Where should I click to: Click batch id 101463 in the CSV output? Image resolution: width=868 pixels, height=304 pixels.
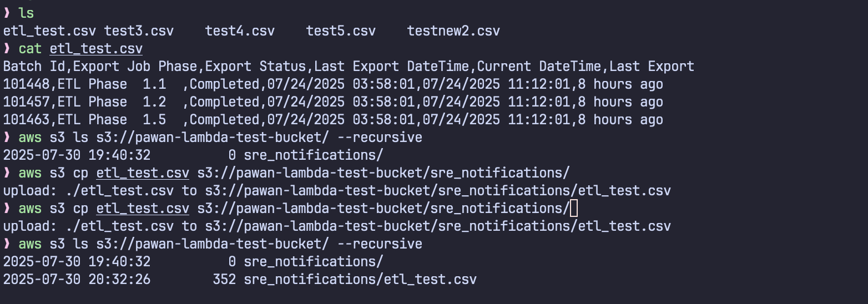point(26,120)
